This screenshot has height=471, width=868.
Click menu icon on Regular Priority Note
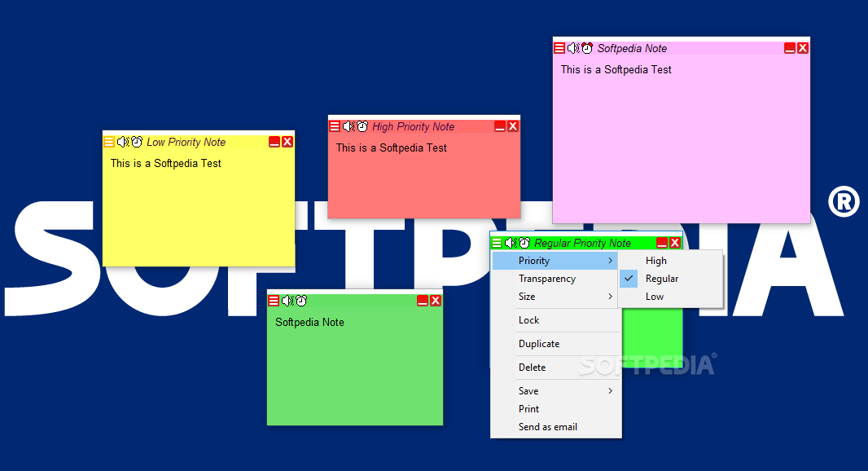pyautogui.click(x=497, y=243)
